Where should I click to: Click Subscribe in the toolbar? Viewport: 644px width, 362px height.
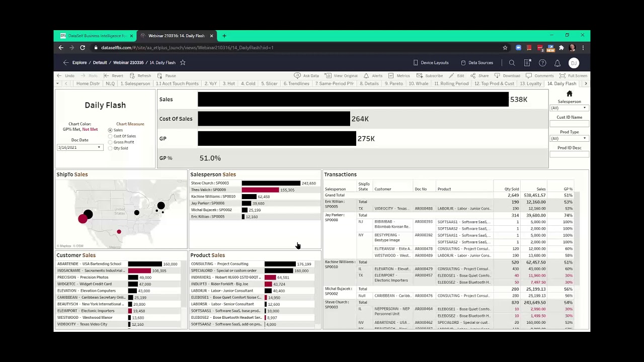tap(430, 75)
